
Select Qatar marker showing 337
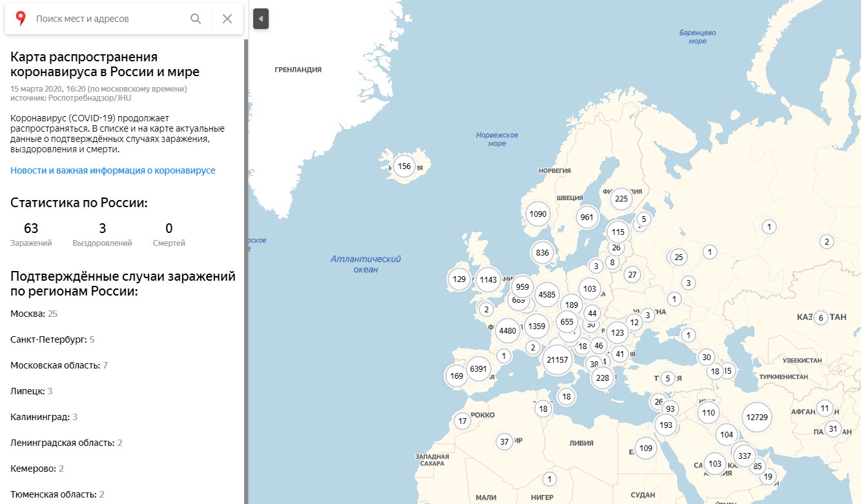click(745, 456)
